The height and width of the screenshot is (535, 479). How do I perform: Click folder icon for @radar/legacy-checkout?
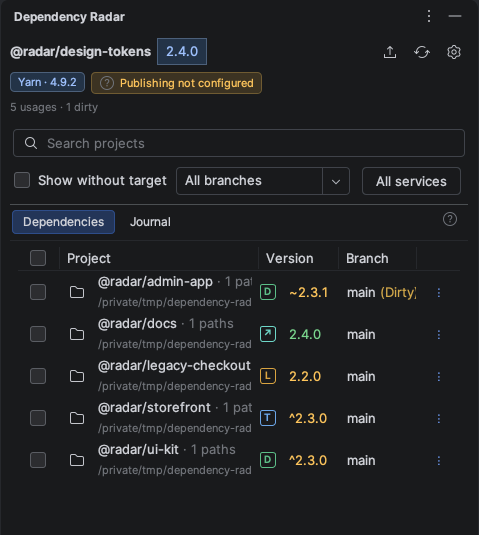(77, 376)
